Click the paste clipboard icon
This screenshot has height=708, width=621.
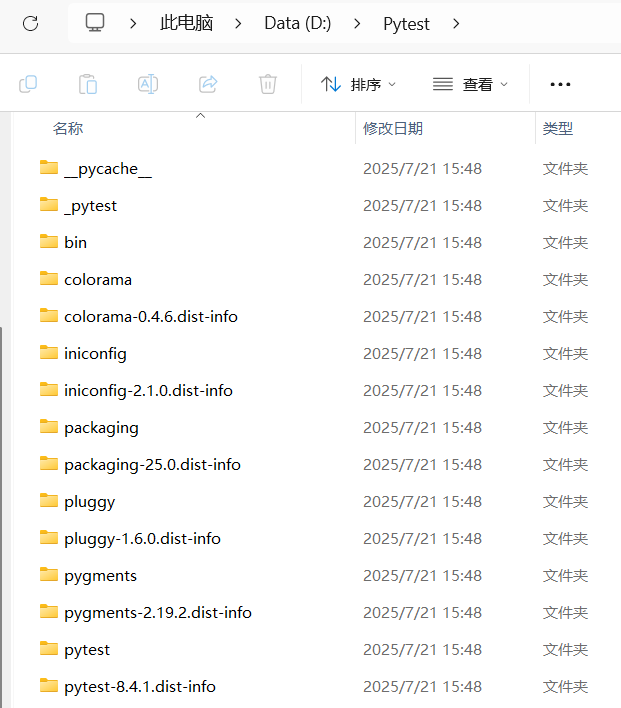click(x=88, y=84)
